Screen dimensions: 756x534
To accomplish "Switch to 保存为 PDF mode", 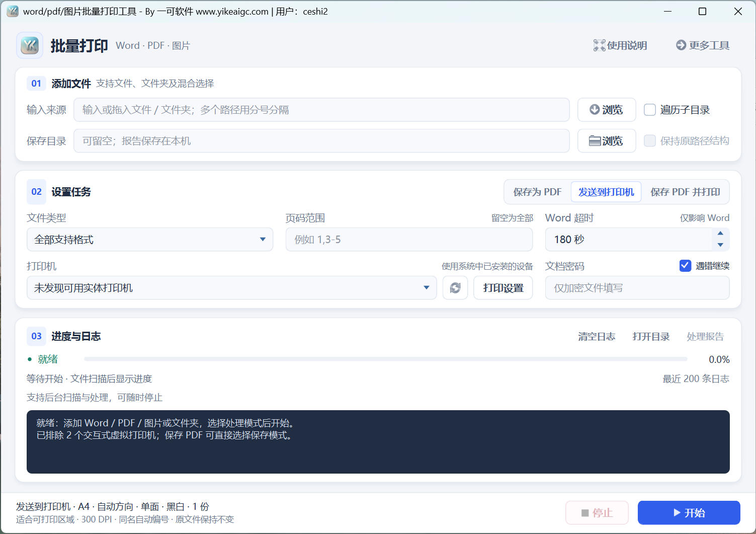I will [537, 192].
